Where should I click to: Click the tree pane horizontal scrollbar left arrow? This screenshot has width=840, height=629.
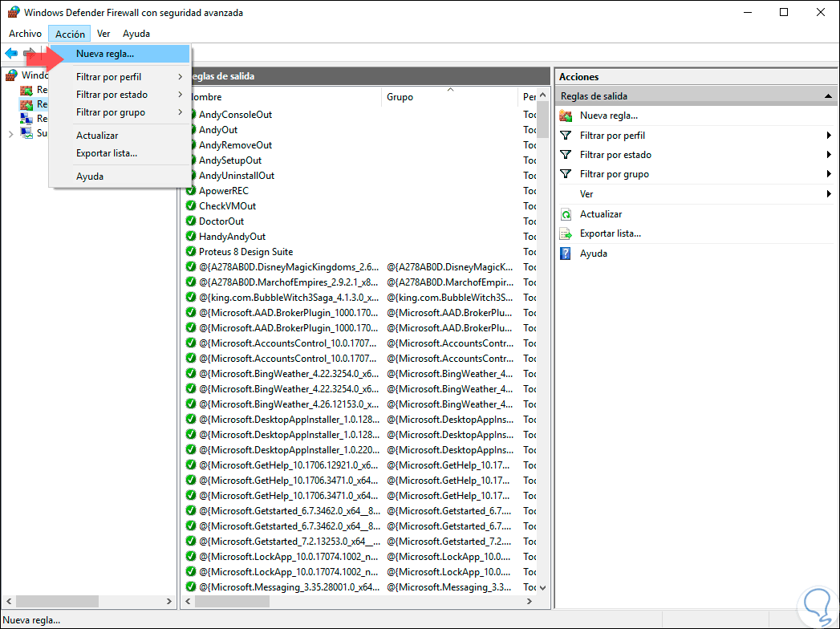9,601
